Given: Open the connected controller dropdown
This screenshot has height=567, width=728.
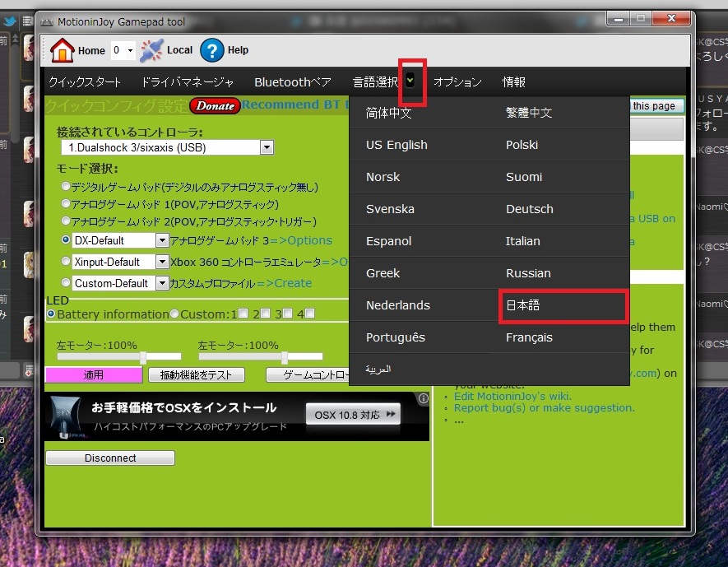Looking at the screenshot, I should click(x=267, y=147).
